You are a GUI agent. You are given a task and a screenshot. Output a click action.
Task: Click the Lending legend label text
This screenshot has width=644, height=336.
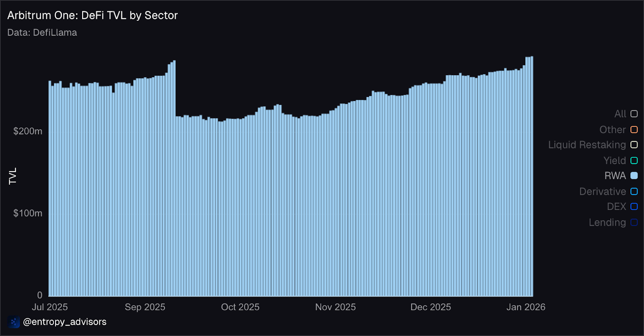tap(607, 223)
